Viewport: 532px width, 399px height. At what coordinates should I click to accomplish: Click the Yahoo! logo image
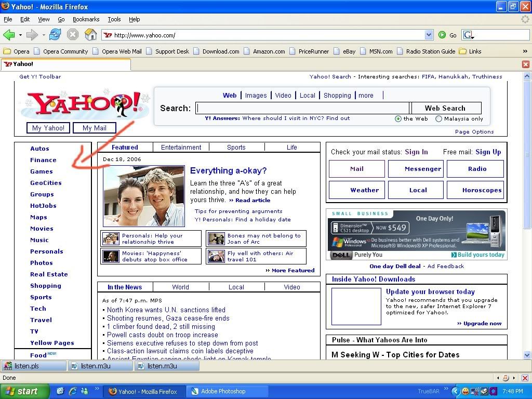pyautogui.click(x=85, y=103)
